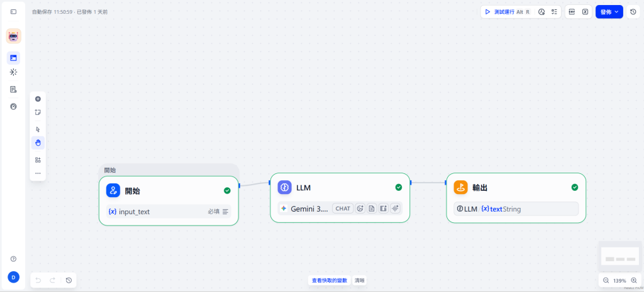Open change history icon bottom left
Screen dimensions: 644x292
tap(69, 280)
